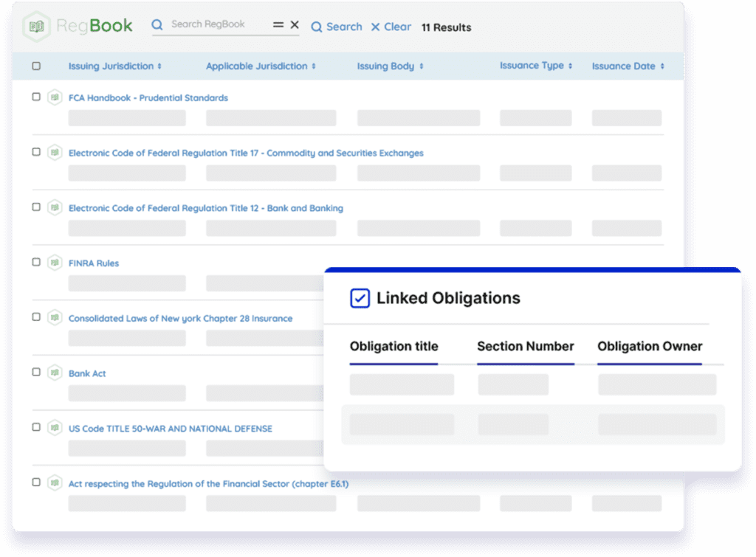Click the book icon beside FCA Handbook
This screenshot has height=557, width=756.
pos(55,97)
